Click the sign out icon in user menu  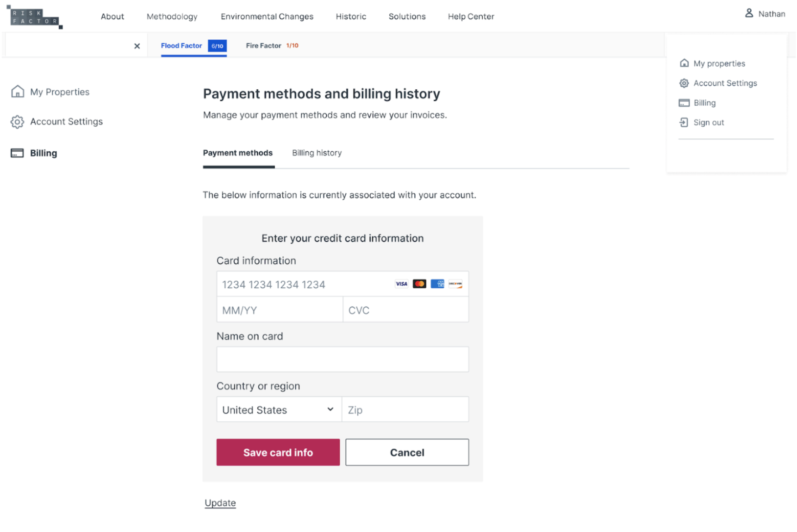click(684, 122)
